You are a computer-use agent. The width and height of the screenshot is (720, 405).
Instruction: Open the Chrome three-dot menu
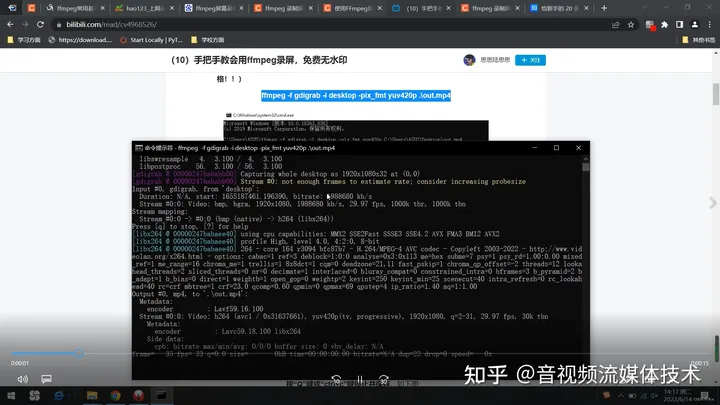[x=710, y=25]
